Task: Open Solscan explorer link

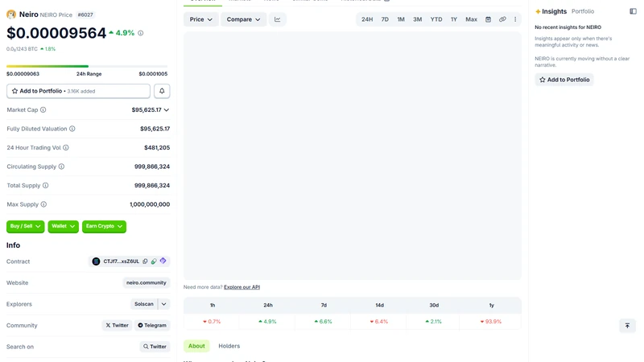Action: pyautogui.click(x=144, y=304)
